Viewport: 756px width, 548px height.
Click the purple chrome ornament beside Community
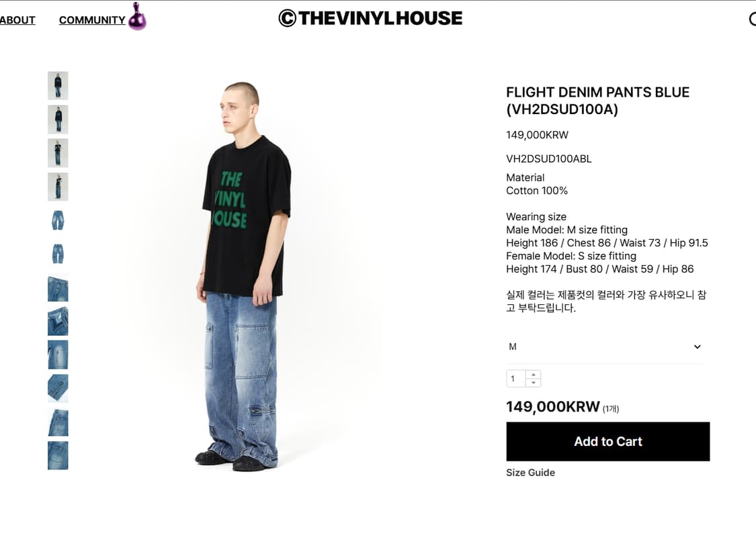click(137, 16)
